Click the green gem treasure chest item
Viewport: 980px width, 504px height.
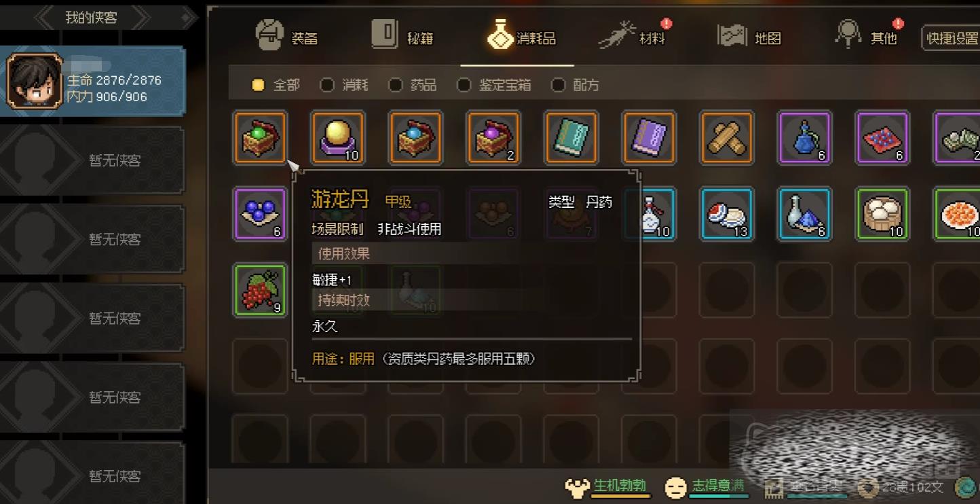pyautogui.click(x=261, y=138)
